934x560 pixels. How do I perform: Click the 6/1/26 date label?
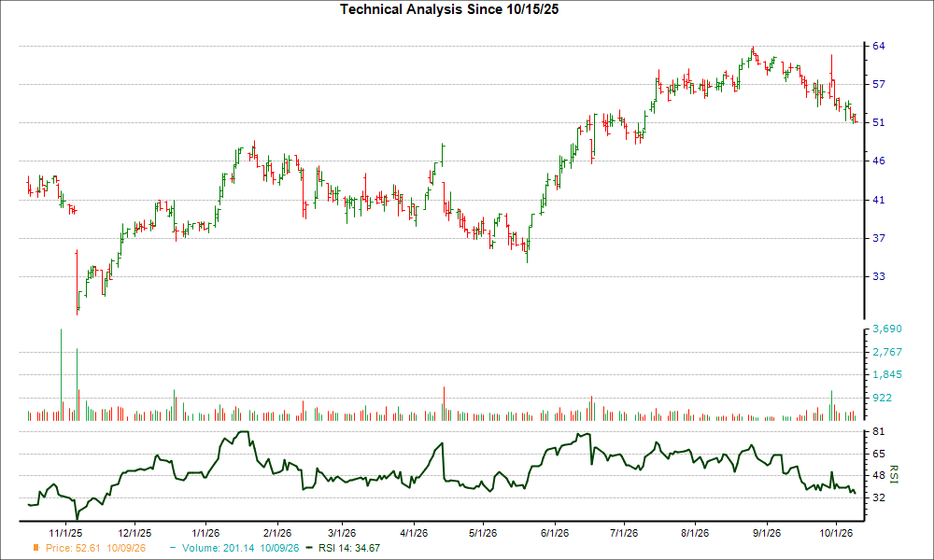click(554, 533)
